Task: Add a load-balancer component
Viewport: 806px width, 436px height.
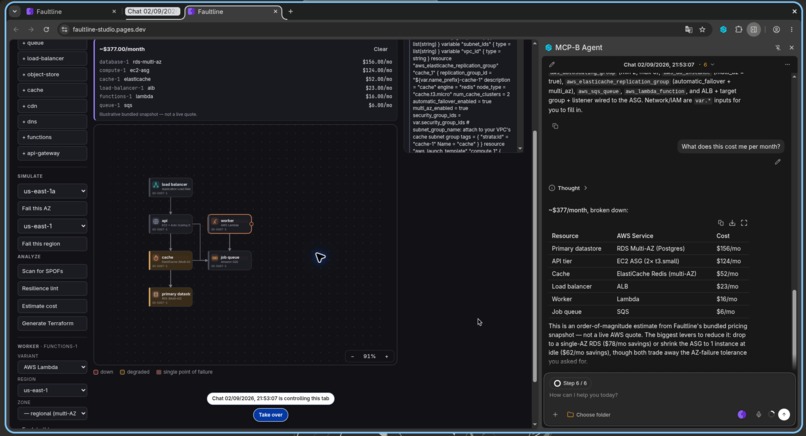Action: coord(52,59)
